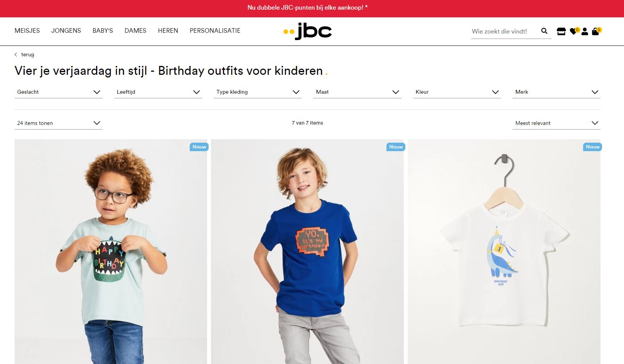624x364 pixels.
Task: Expand the Leeftijd filter dropdown
Action: coord(158,92)
